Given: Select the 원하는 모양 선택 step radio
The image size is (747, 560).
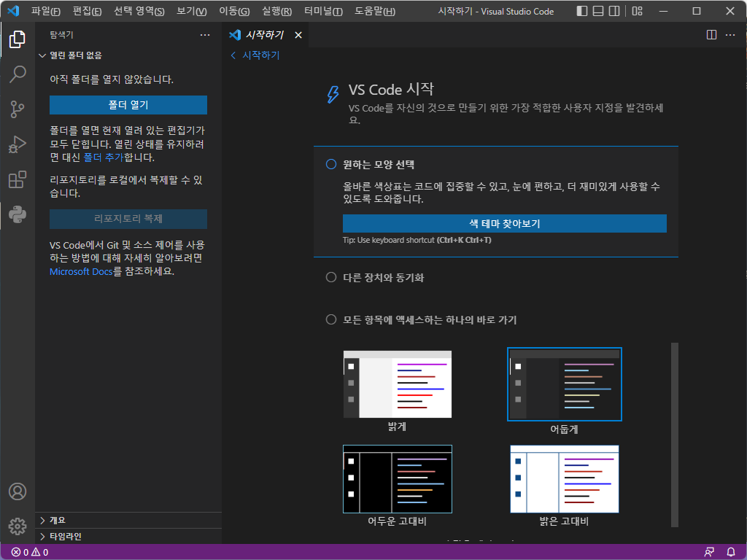Looking at the screenshot, I should point(331,164).
